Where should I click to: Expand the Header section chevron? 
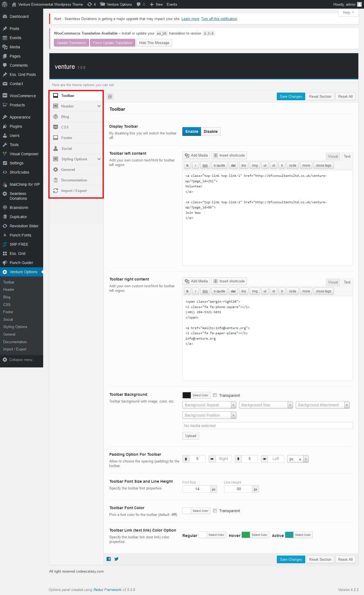click(x=99, y=106)
